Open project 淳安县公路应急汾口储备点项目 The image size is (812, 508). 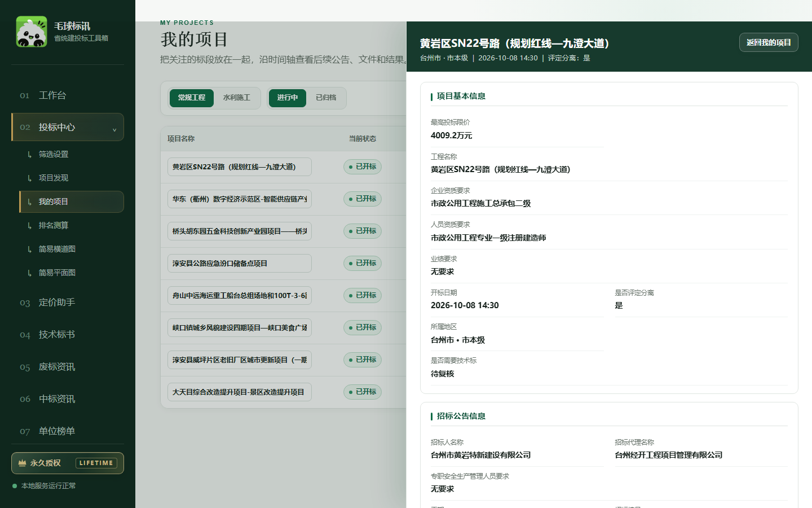click(240, 264)
